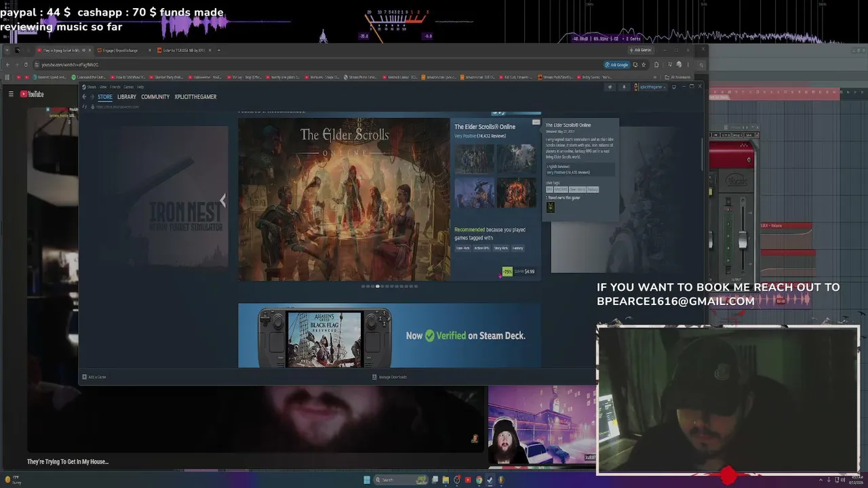Open the Help menu in Steam
Viewport: 868px width, 488px height.
pos(140,87)
